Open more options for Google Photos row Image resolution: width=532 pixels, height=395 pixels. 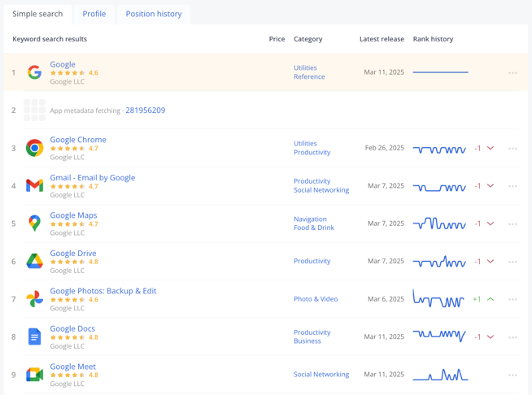[512, 299]
